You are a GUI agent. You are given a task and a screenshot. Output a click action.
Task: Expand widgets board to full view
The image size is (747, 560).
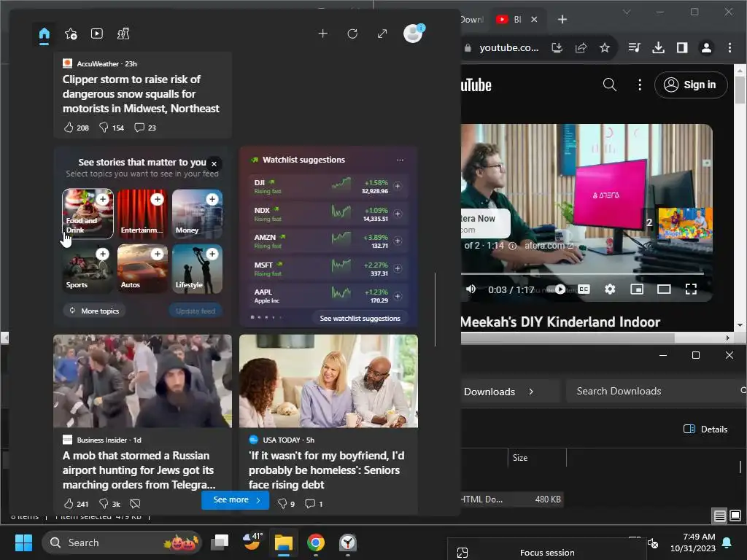pos(382,34)
